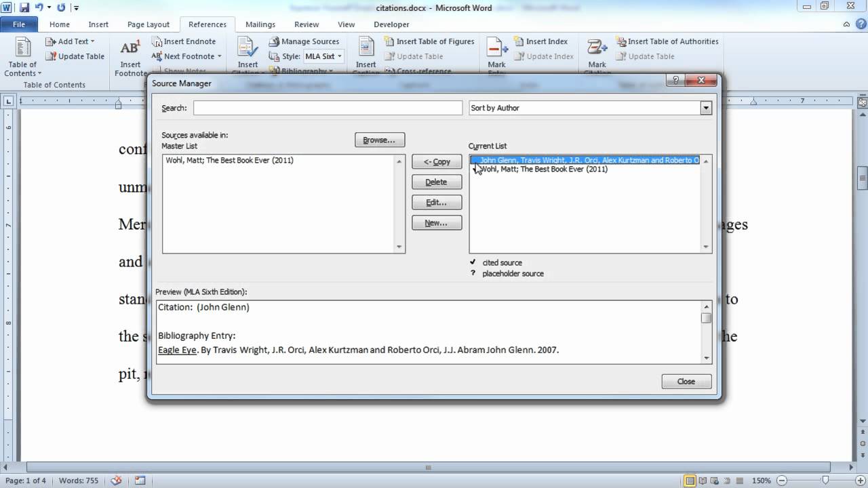The width and height of the screenshot is (868, 488).
Task: Click Insert Endnote
Action: 184,41
